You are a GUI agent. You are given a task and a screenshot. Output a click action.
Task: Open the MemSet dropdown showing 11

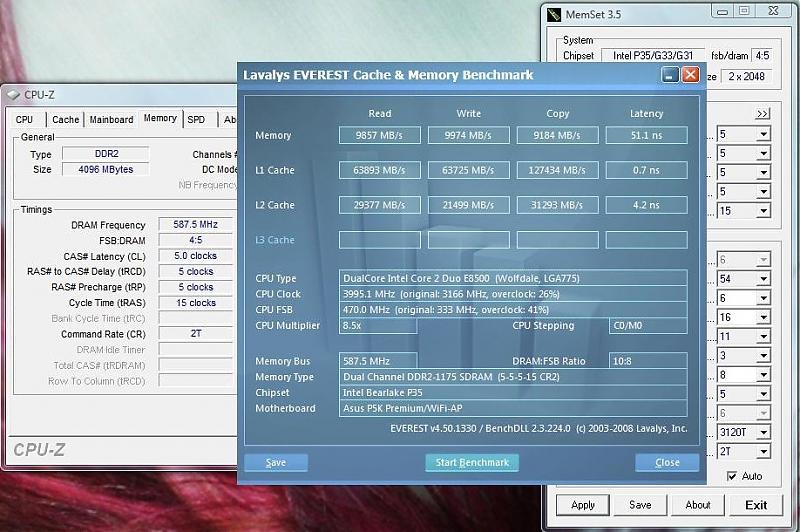pos(763,336)
